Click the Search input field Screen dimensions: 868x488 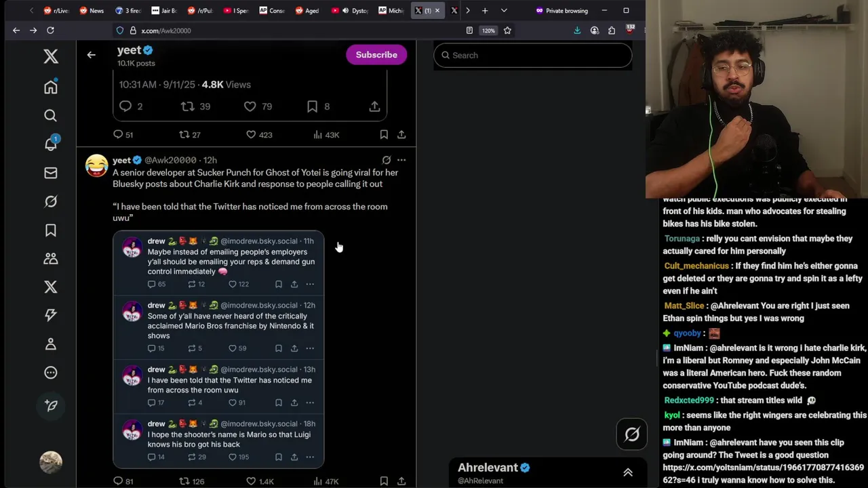tap(533, 55)
